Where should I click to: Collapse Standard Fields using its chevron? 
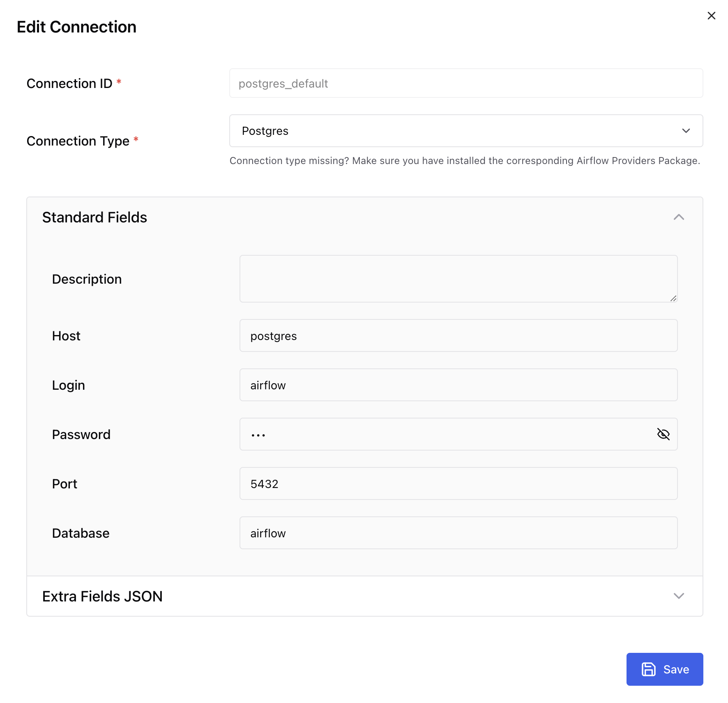coord(679,217)
